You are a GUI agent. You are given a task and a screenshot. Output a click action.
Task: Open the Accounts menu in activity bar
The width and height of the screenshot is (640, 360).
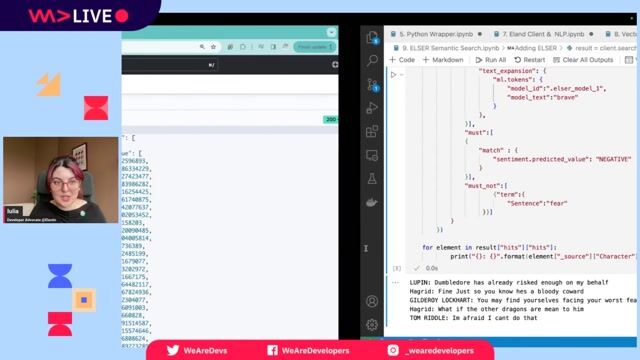pos(372,301)
